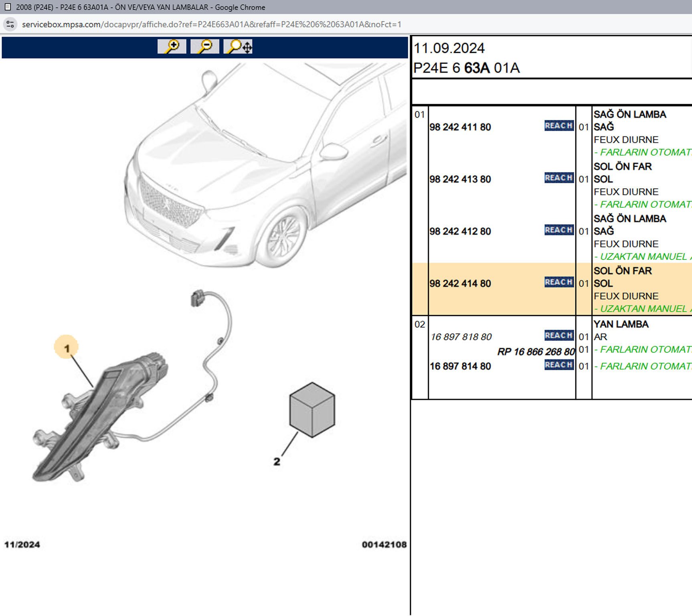The image size is (692, 616).
Task: Click the zoom out magnifier icon
Action: [x=204, y=47]
